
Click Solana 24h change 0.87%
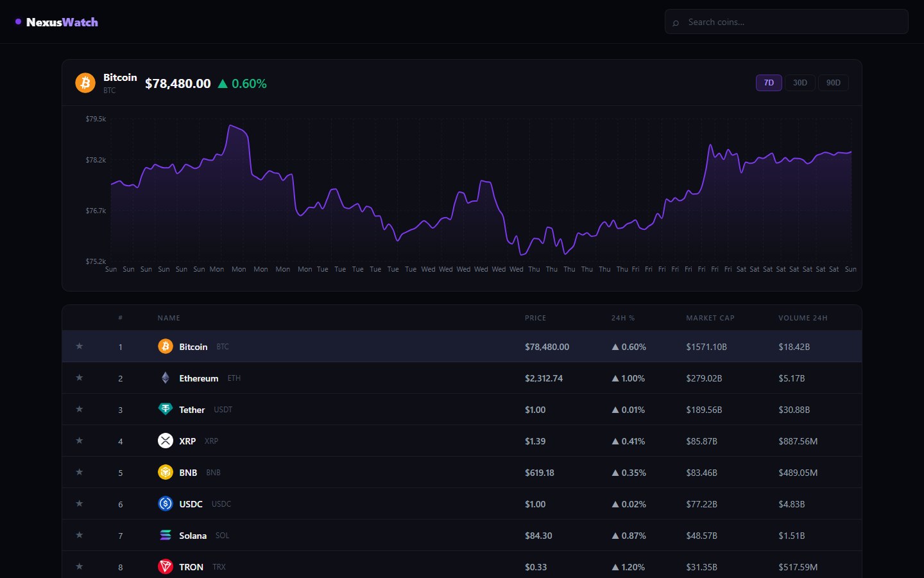pyautogui.click(x=629, y=536)
